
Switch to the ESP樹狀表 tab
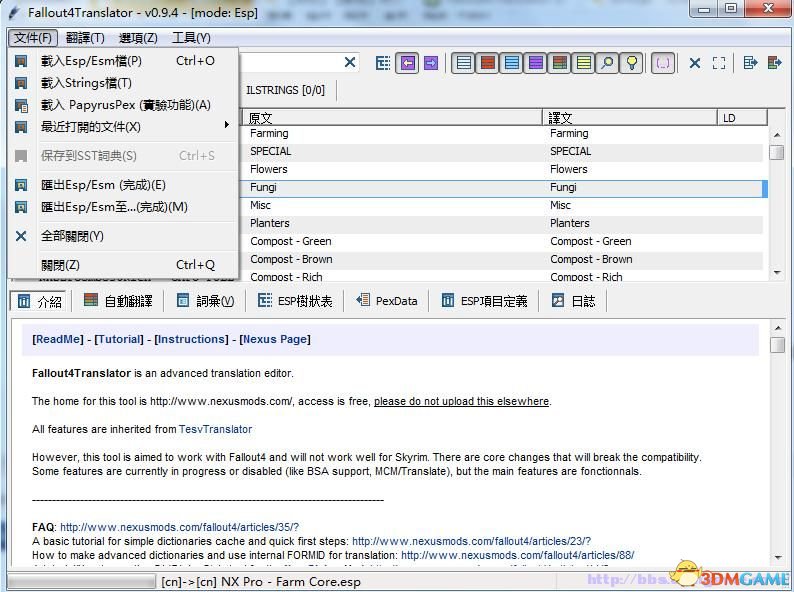tap(295, 301)
